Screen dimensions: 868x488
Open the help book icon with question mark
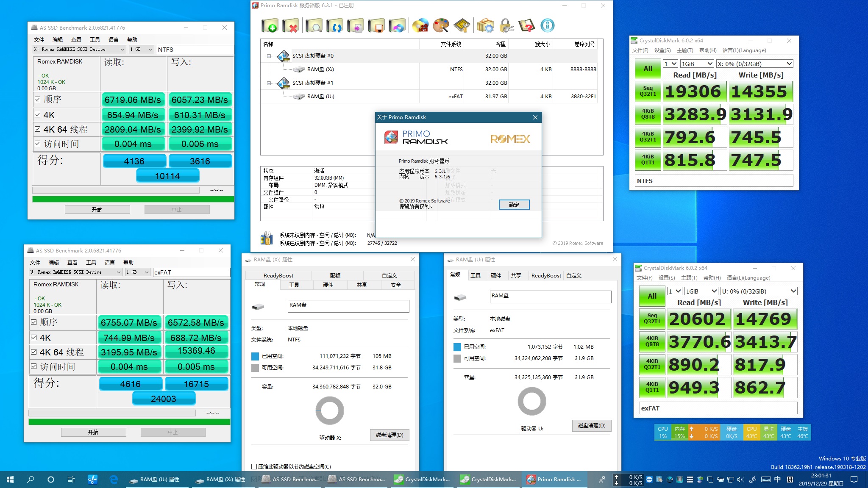(x=527, y=26)
